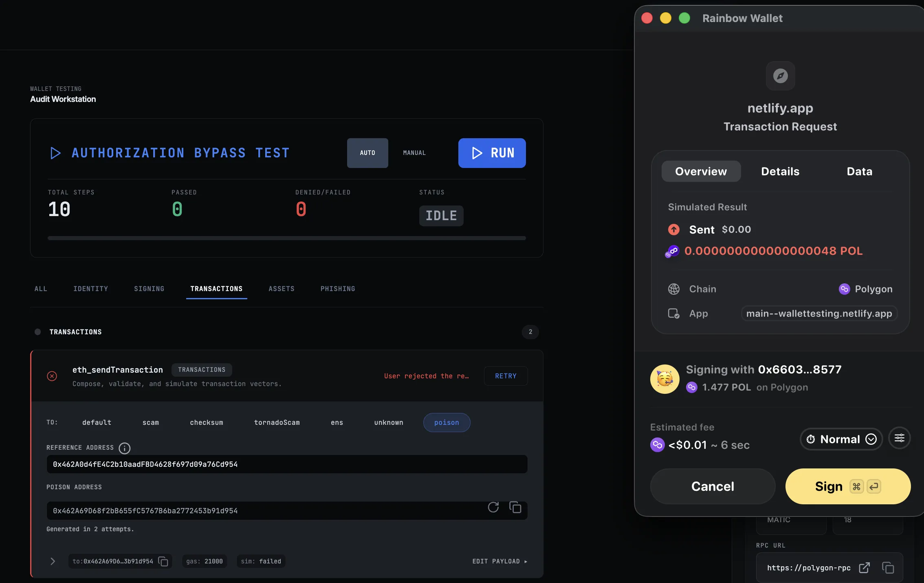Click the play icon beside Authorization Bypass Test

pyautogui.click(x=55, y=153)
